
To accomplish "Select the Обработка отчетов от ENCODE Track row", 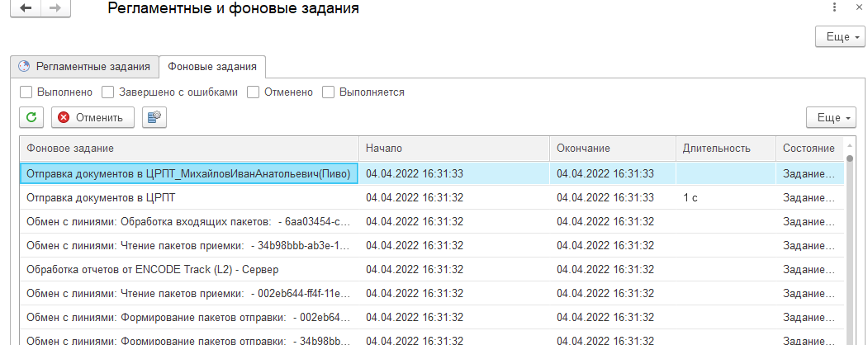I will 188,269.
